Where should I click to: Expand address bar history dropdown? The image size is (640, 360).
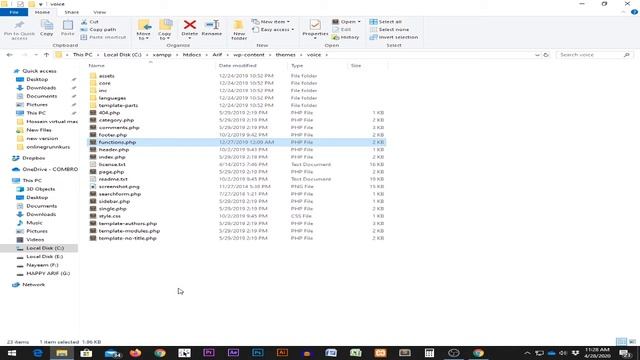537,55
